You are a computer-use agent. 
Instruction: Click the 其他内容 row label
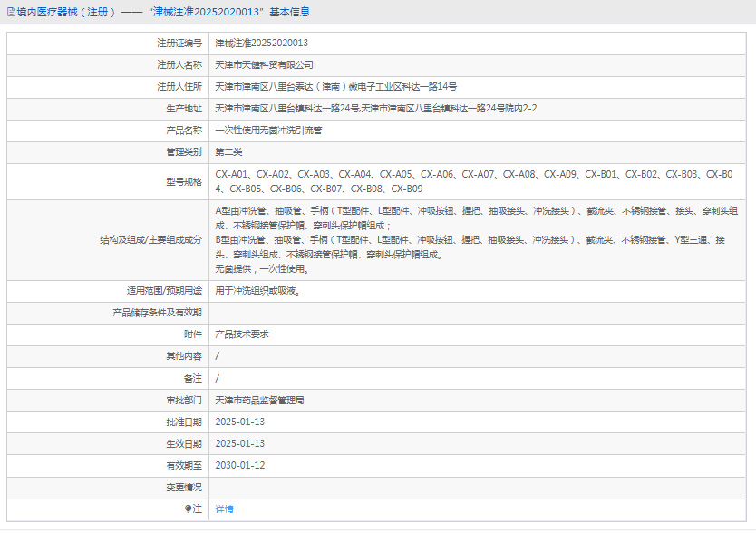tap(184, 356)
